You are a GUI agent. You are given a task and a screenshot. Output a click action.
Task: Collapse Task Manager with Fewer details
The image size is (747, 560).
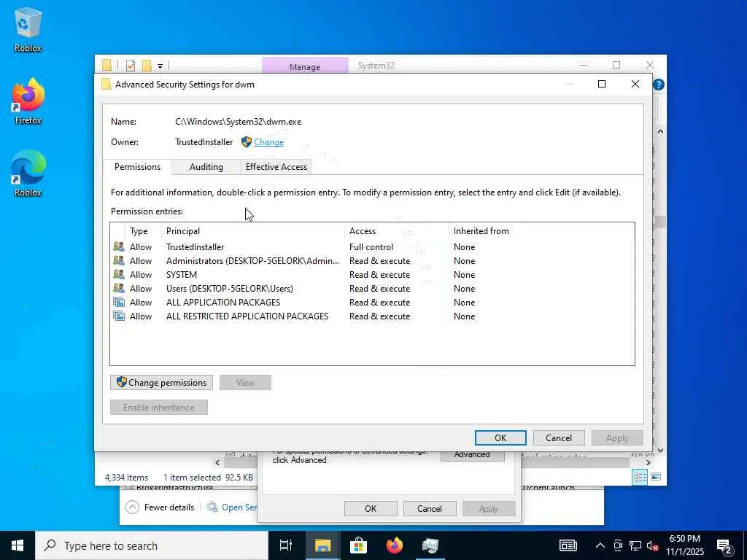click(x=160, y=507)
